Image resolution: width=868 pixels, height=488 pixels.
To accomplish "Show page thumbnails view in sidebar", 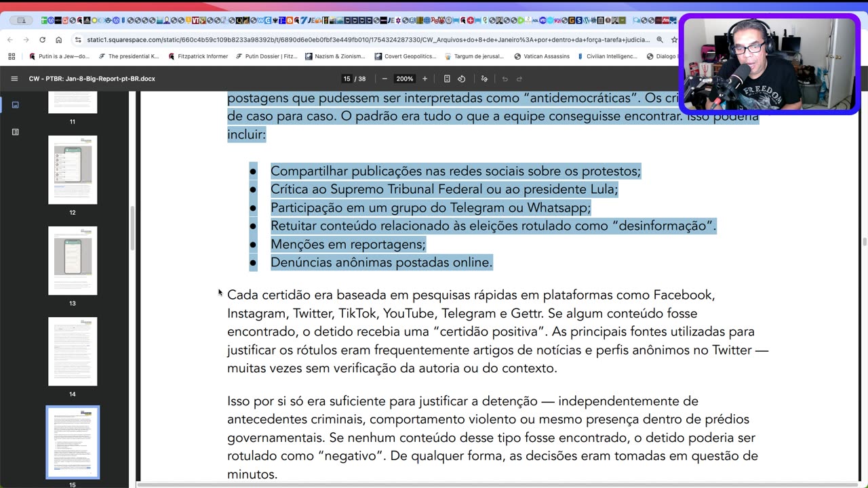I will [x=15, y=105].
